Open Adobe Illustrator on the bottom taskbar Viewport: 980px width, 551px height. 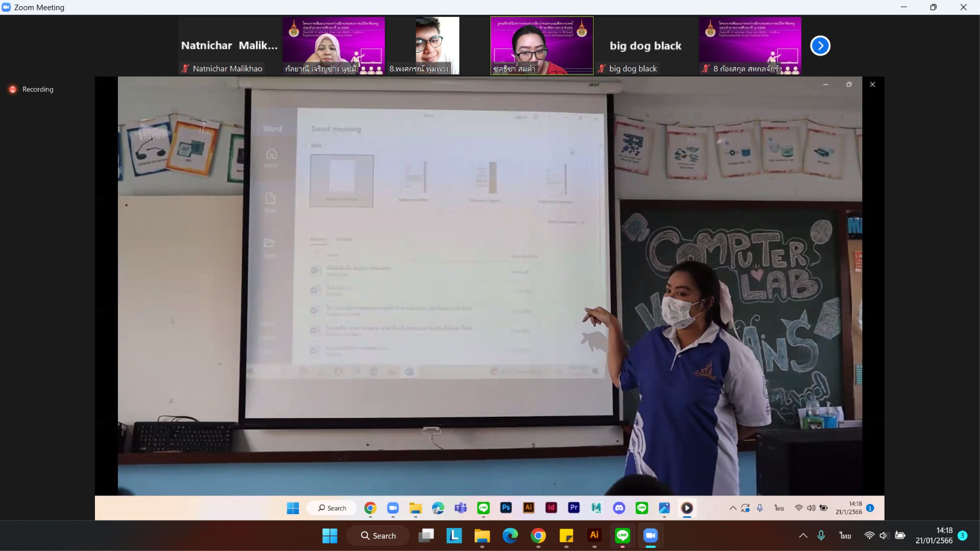594,536
